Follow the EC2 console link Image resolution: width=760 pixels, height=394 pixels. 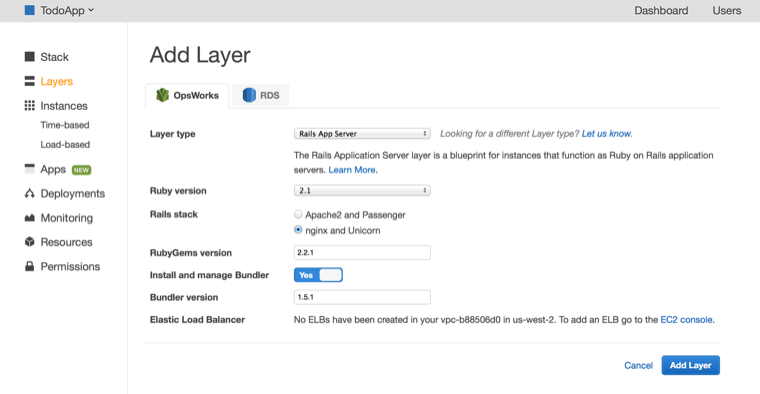point(686,319)
